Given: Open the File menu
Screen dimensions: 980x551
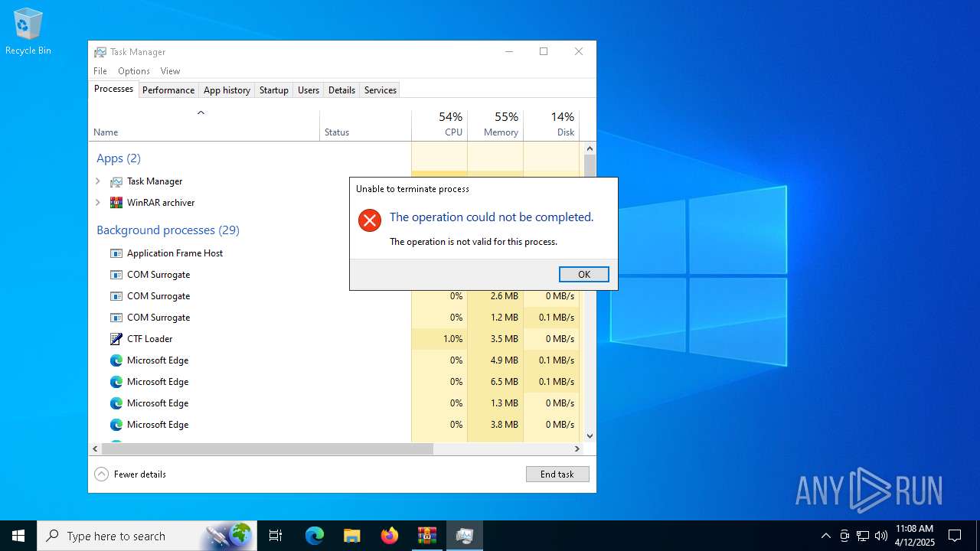Looking at the screenshot, I should click(x=100, y=71).
